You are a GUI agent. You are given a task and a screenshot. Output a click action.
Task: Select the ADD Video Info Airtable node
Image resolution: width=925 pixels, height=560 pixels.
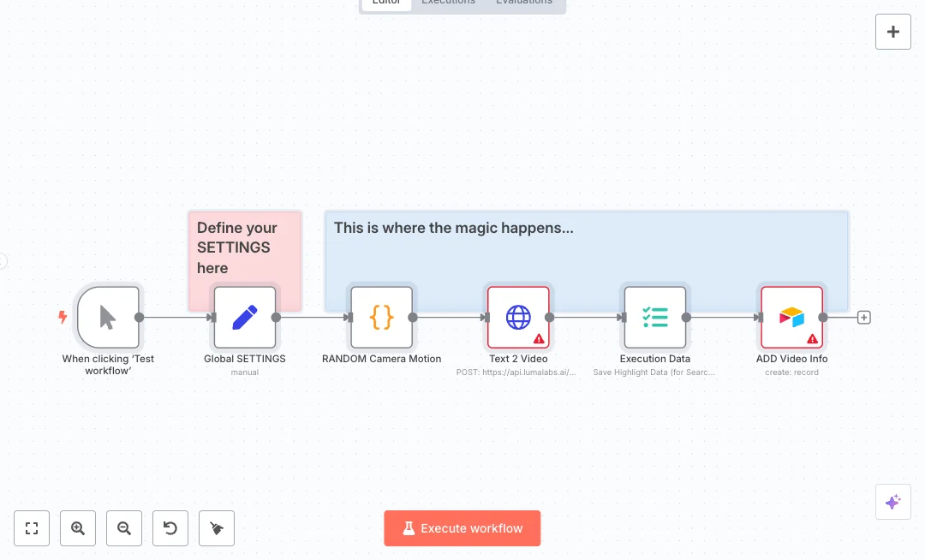tap(791, 316)
